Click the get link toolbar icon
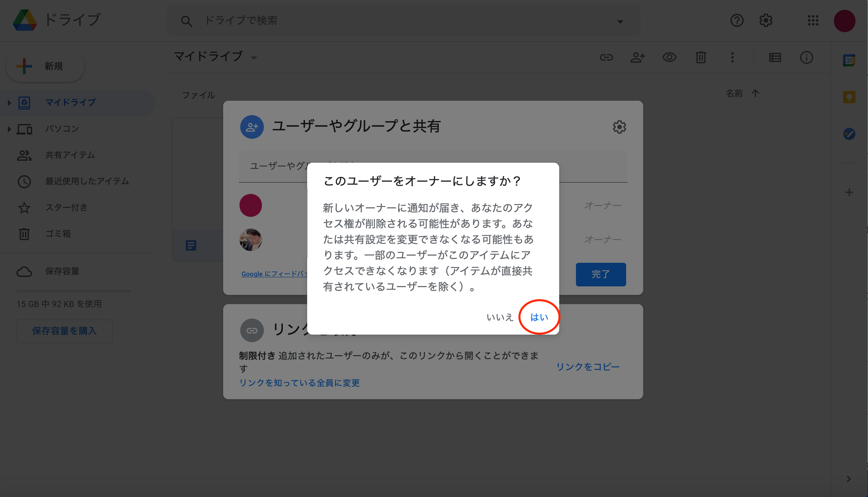The height and width of the screenshot is (497, 868). (606, 57)
